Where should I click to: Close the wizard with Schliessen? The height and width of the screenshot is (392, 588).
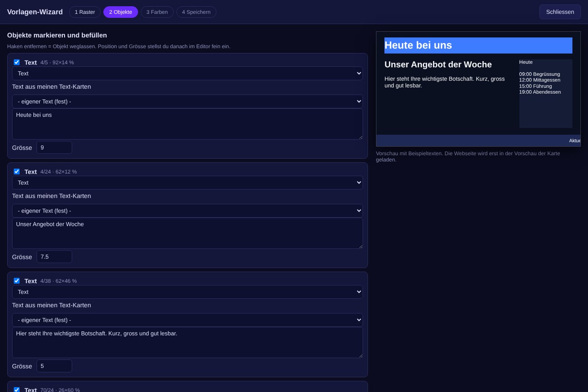(560, 12)
